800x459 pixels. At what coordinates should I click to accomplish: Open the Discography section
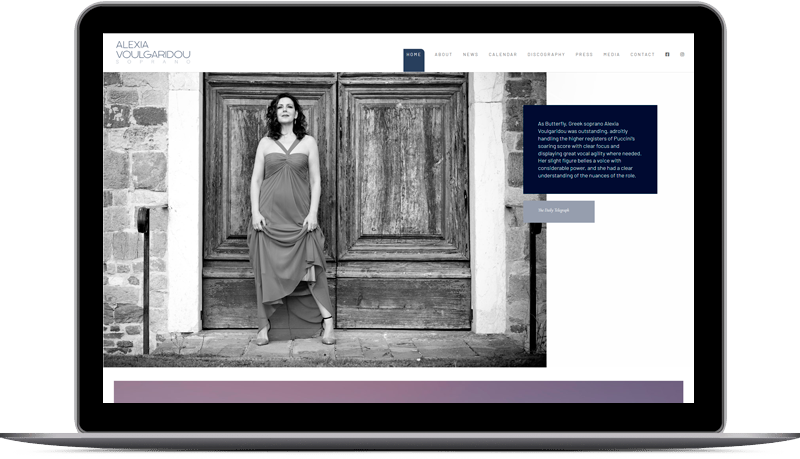pyautogui.click(x=546, y=55)
